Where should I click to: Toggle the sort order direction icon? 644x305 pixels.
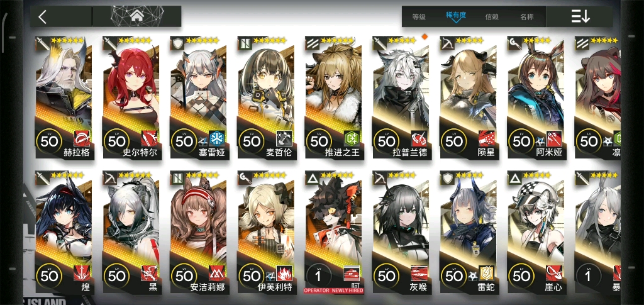click(x=580, y=16)
